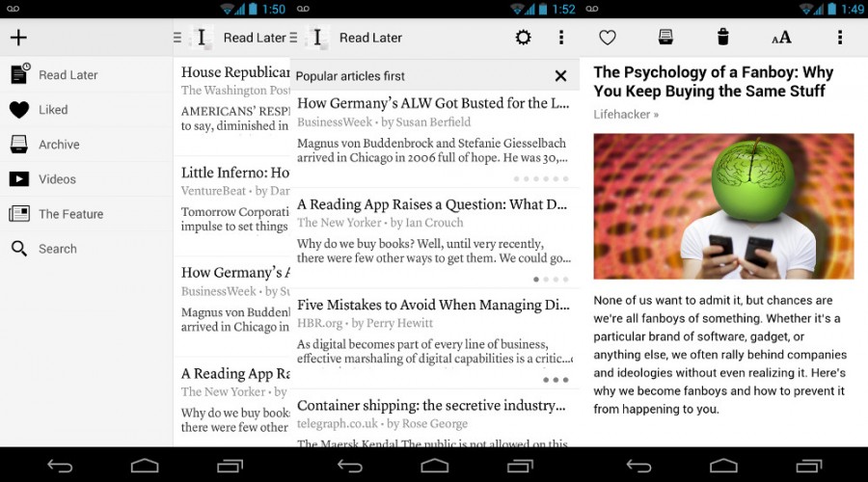Open Read Later folder in sidebar
Image resolution: width=868 pixels, height=482 pixels.
(68, 75)
